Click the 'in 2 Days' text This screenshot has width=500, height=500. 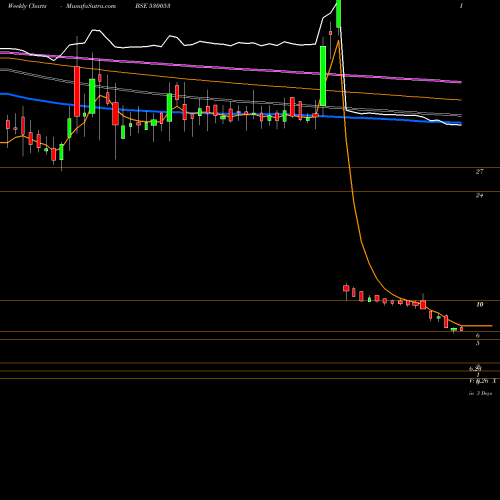480,393
